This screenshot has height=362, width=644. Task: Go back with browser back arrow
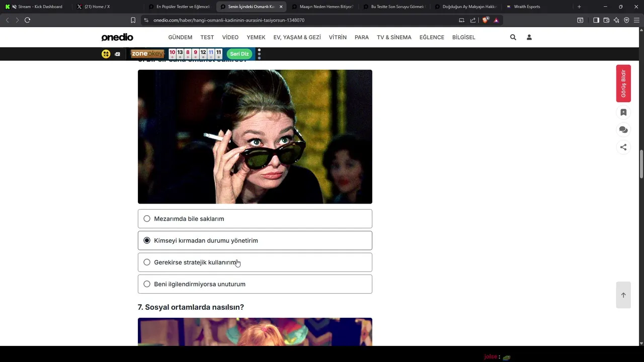7,20
